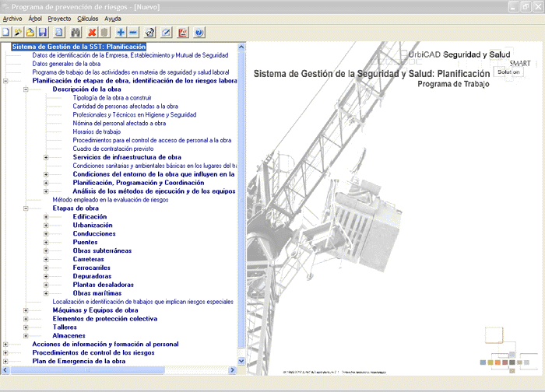The image size is (545, 392).
Task: Expand the Ferrocarriles node
Action: [x=46, y=268]
